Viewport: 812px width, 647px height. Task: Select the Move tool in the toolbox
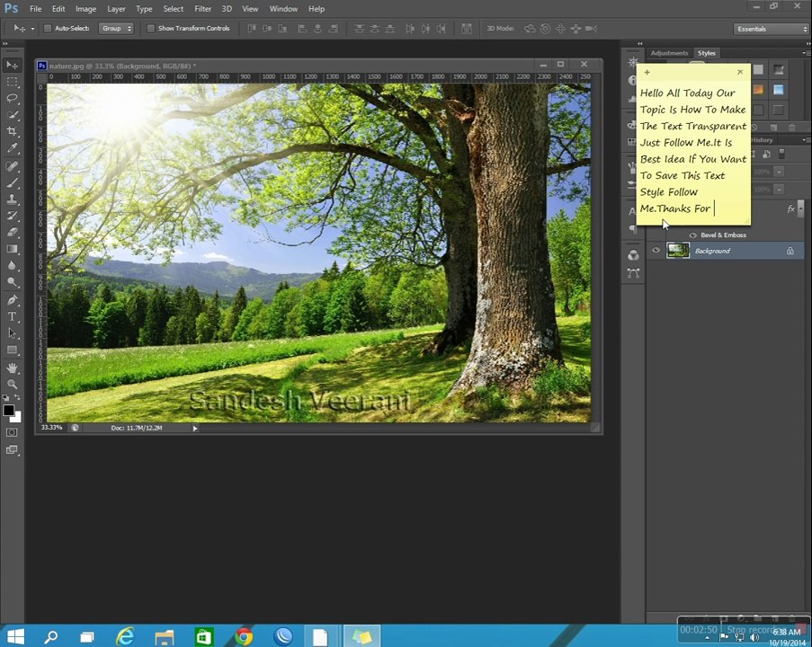click(x=12, y=66)
